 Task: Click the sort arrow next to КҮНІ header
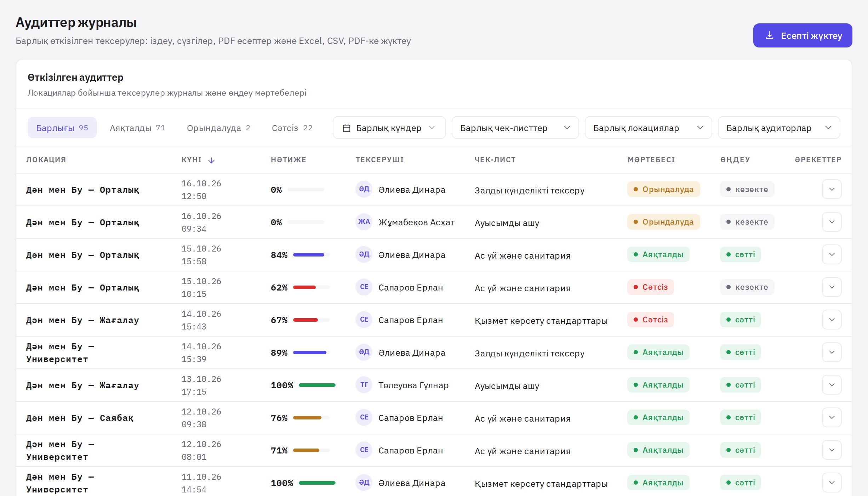tap(211, 160)
